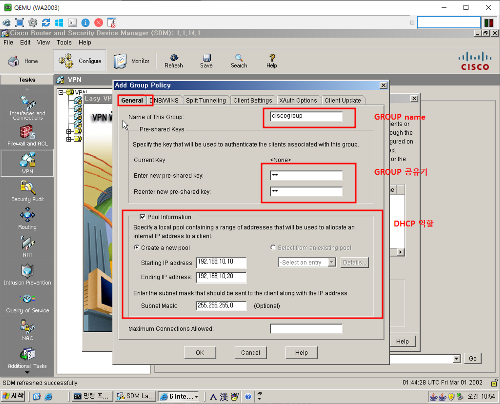This screenshot has height=404, width=500.
Task: Click Cancel in Add Group Policy dialog
Action: click(x=251, y=352)
